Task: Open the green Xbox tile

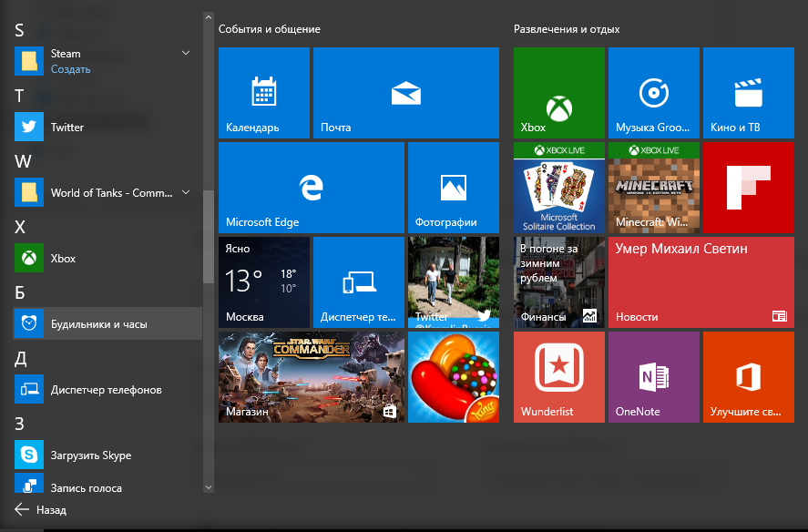Action: click(x=559, y=93)
